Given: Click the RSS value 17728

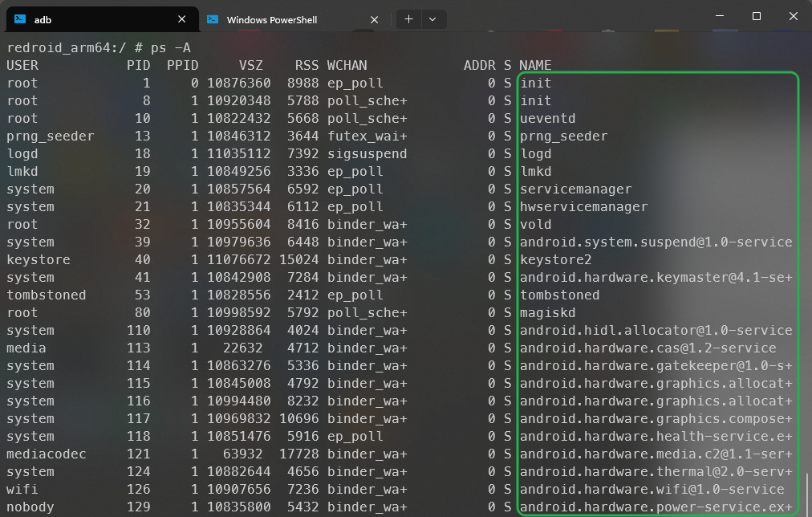Looking at the screenshot, I should tap(298, 454).
